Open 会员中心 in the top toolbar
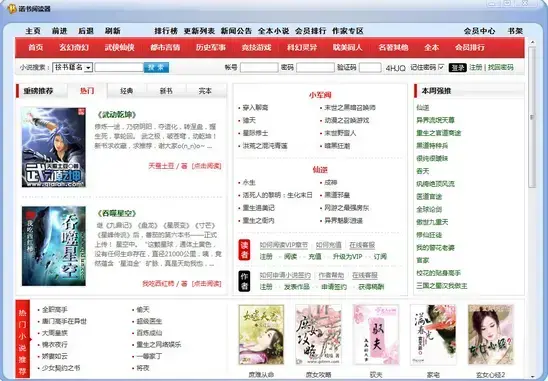548x381 pixels. pos(480,31)
